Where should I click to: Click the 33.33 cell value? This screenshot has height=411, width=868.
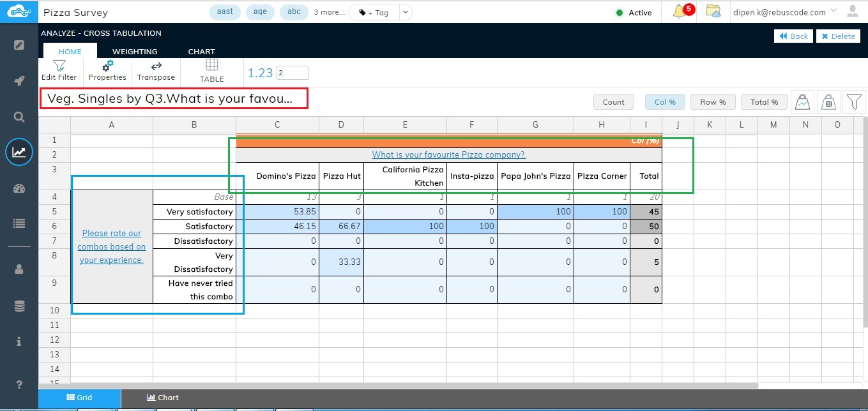(342, 262)
